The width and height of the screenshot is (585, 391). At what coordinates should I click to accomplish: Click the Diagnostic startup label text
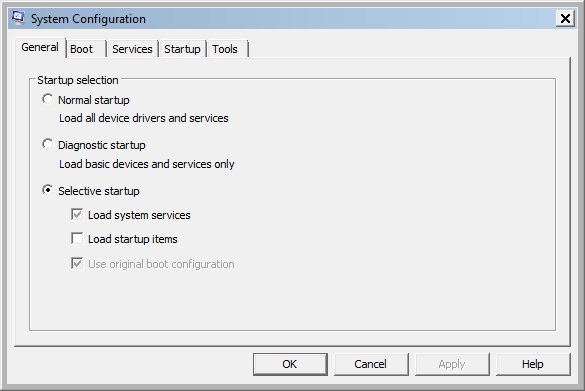pyautogui.click(x=102, y=145)
